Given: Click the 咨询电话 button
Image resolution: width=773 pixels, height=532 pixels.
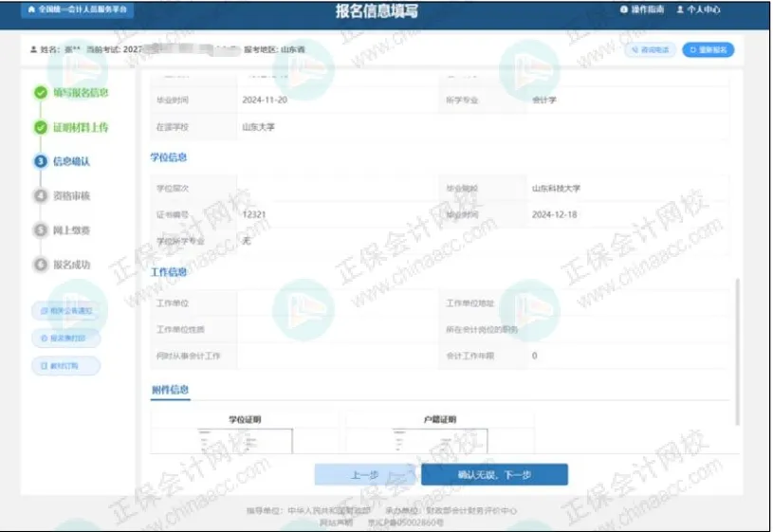Looking at the screenshot, I should [650, 50].
